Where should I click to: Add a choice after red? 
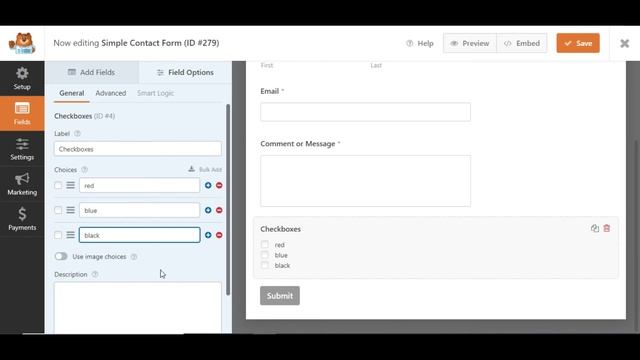pyautogui.click(x=208, y=185)
